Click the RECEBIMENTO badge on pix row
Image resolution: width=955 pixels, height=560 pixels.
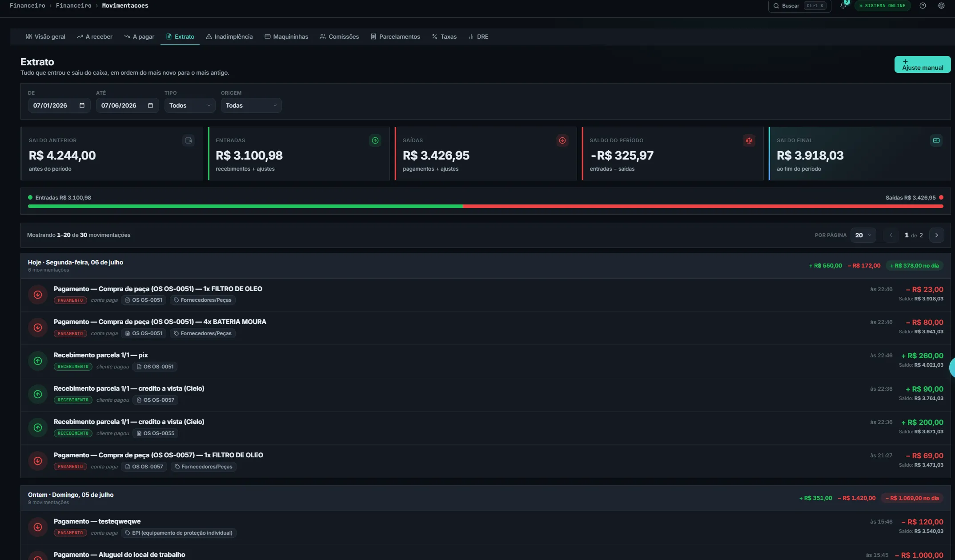(73, 367)
